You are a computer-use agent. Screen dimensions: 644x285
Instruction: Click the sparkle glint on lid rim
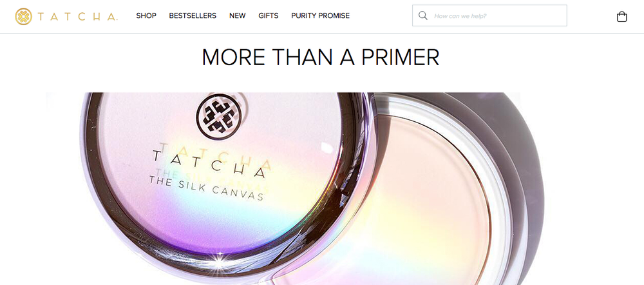(x=219, y=260)
